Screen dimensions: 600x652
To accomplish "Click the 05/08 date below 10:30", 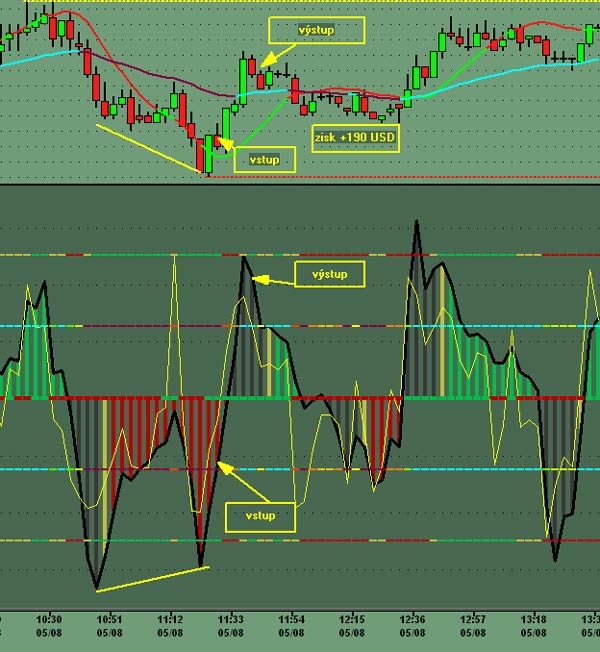I will tap(49, 633).
